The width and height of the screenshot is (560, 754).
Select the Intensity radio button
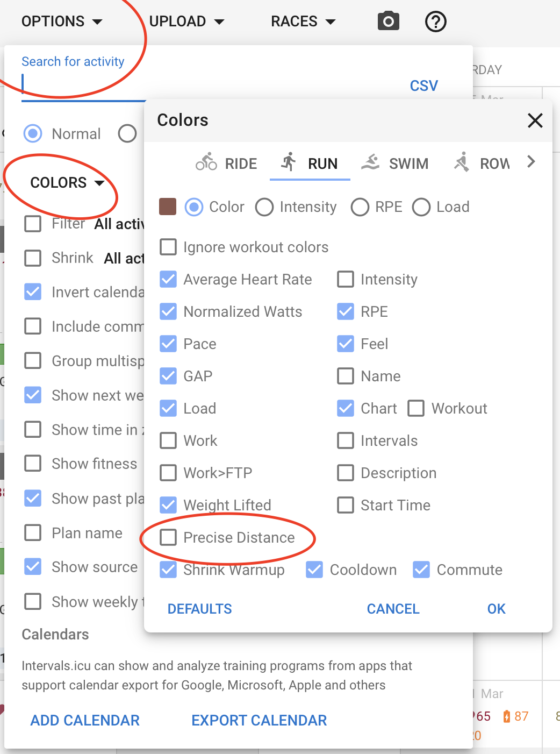click(264, 207)
